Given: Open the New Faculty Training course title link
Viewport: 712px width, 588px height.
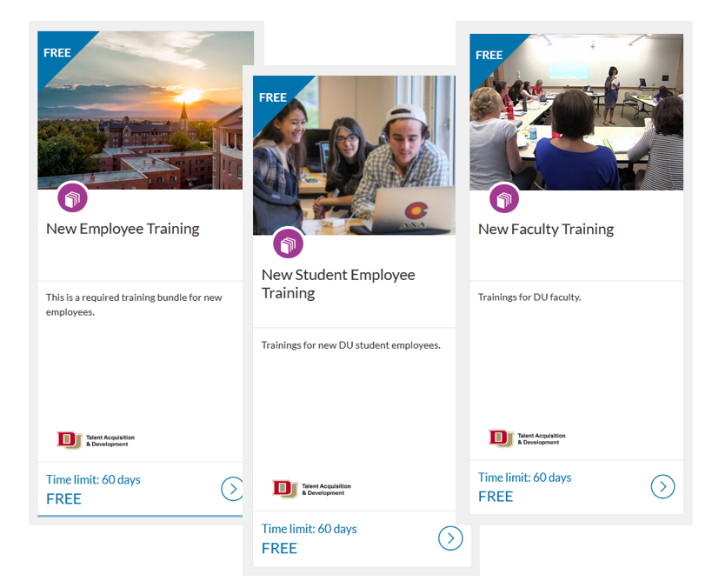Looking at the screenshot, I should (545, 229).
